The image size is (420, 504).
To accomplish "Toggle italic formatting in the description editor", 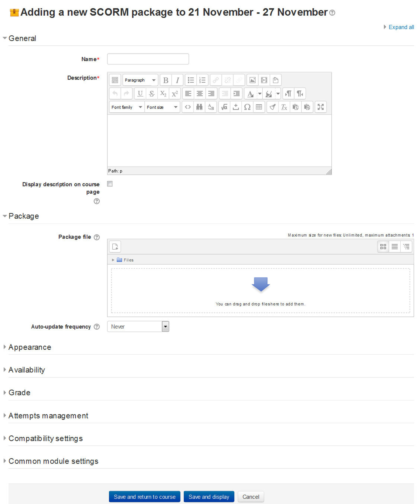I will click(177, 80).
